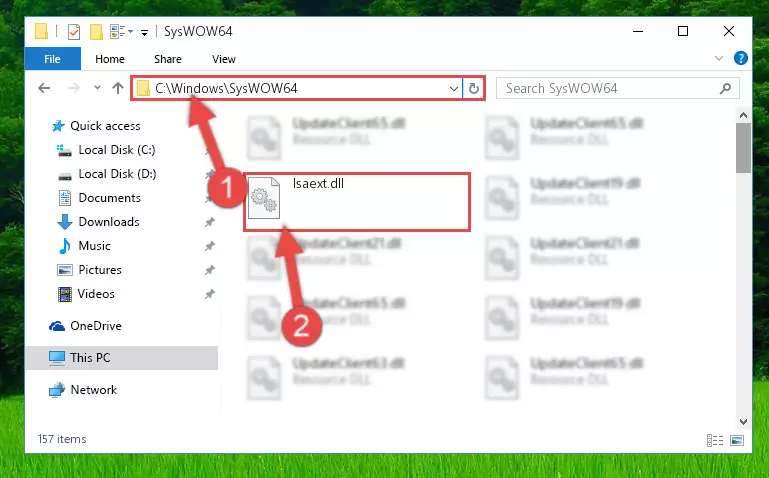This screenshot has height=478, width=769.
Task: Click the Back navigation arrow
Action: [x=44, y=88]
